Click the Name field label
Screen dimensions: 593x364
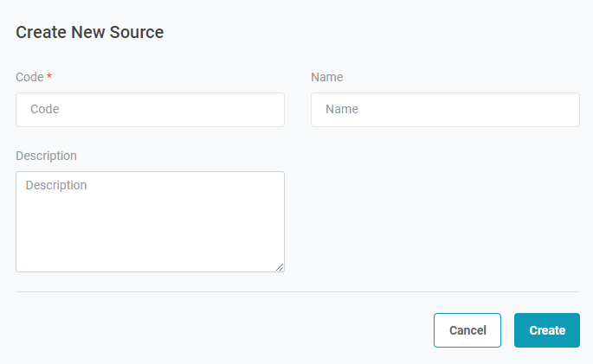pos(326,77)
